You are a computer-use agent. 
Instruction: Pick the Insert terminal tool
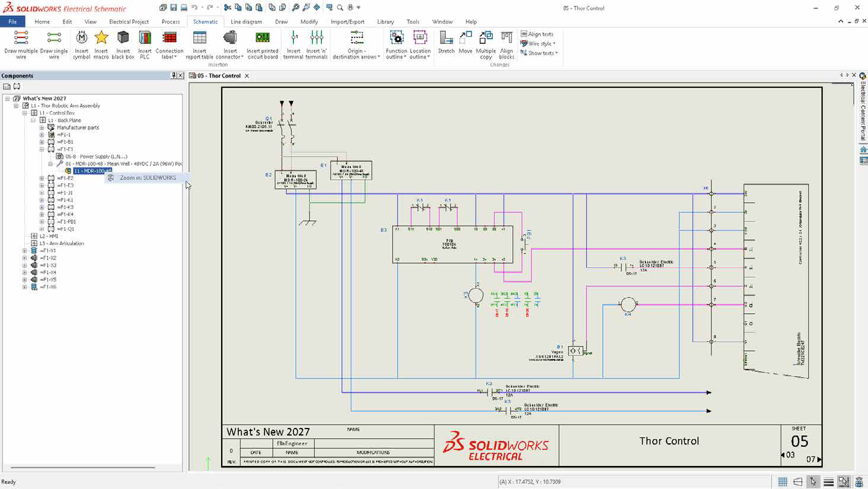[293, 45]
